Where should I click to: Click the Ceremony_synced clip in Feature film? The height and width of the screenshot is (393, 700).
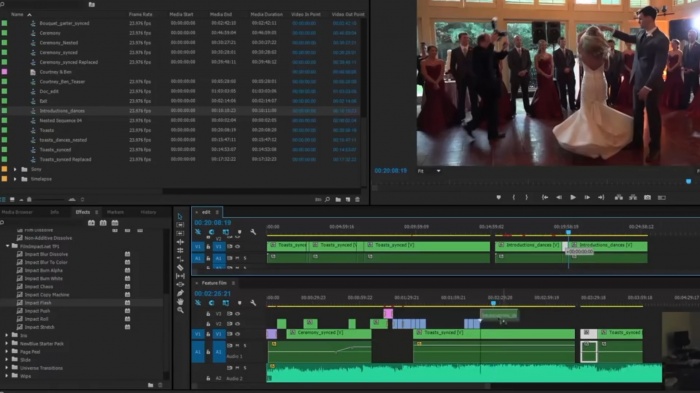point(329,333)
